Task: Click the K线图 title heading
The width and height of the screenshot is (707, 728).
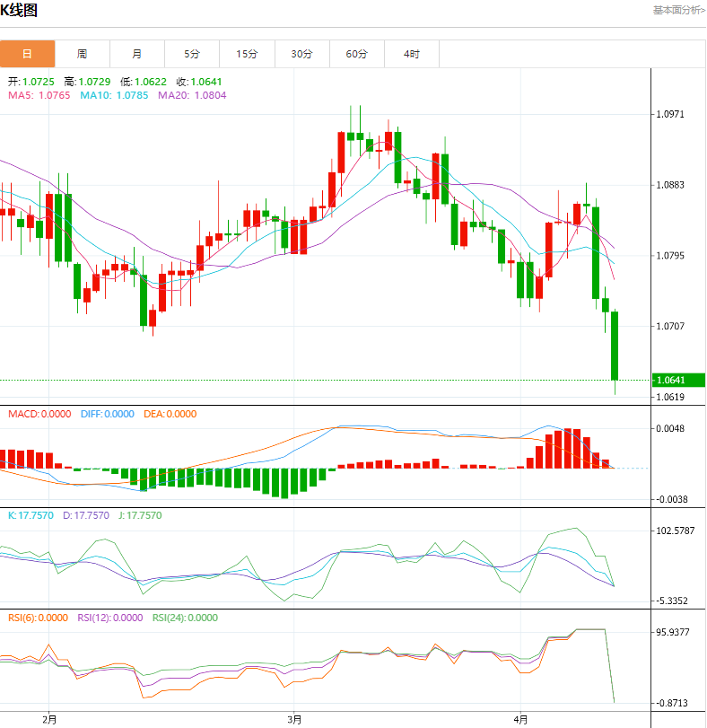Action: point(19,11)
